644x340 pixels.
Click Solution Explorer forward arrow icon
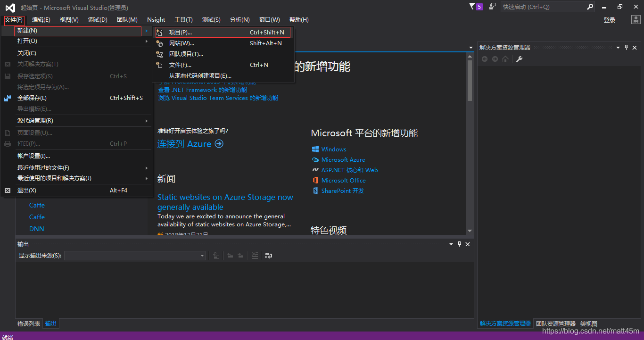pyautogui.click(x=495, y=59)
